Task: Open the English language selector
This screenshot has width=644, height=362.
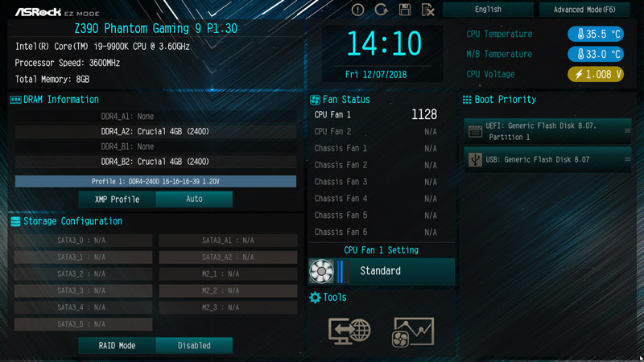Action: click(488, 10)
